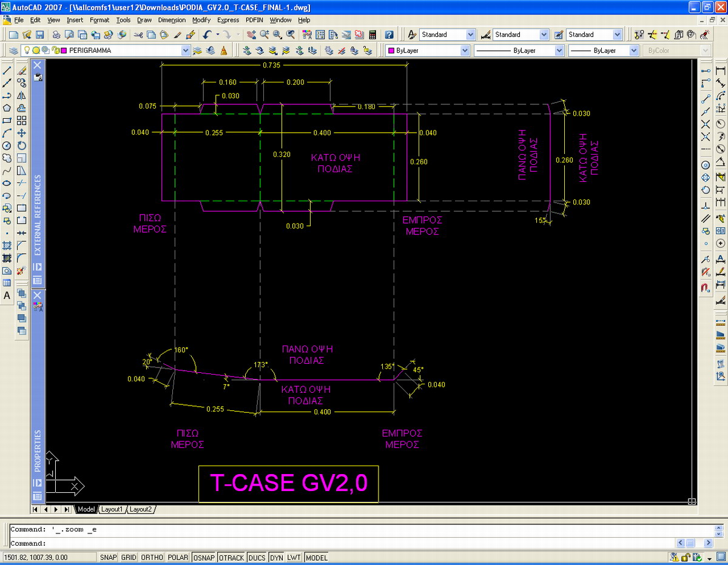Click the Undo arrow icon
The height and width of the screenshot is (565, 728).
207,35
